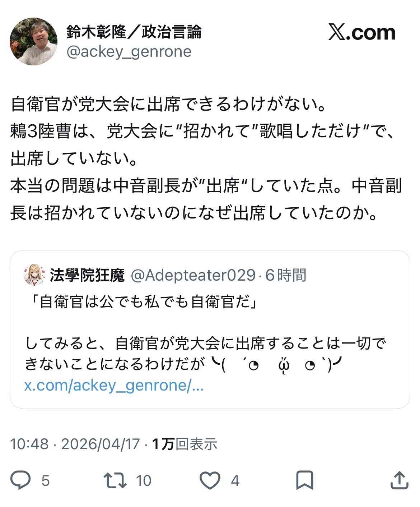
Task: Open the x.com/ackey_genrone link
Action: coord(114,386)
